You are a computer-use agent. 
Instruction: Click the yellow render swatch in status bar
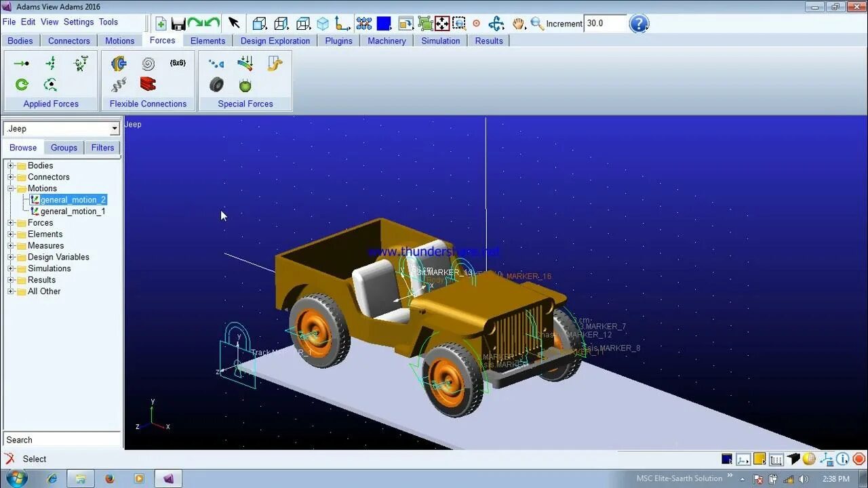pyautogui.click(x=759, y=459)
